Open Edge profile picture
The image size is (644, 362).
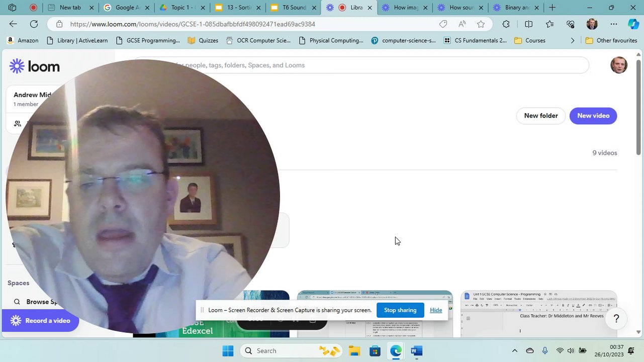click(592, 24)
